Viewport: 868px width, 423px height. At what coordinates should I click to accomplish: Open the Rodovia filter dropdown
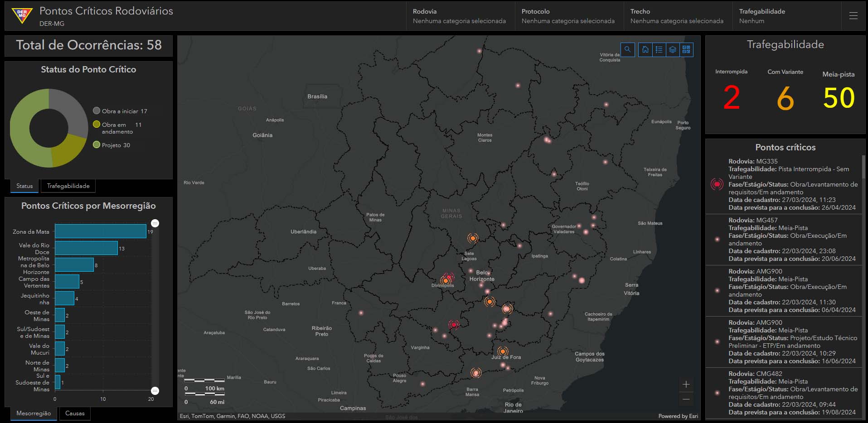click(460, 16)
